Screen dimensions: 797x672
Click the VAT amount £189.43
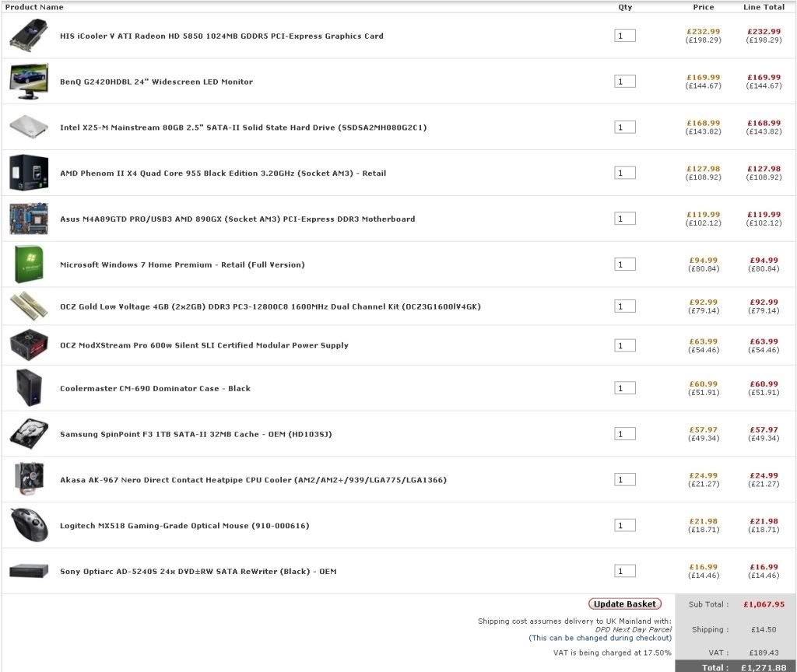pyautogui.click(x=764, y=653)
